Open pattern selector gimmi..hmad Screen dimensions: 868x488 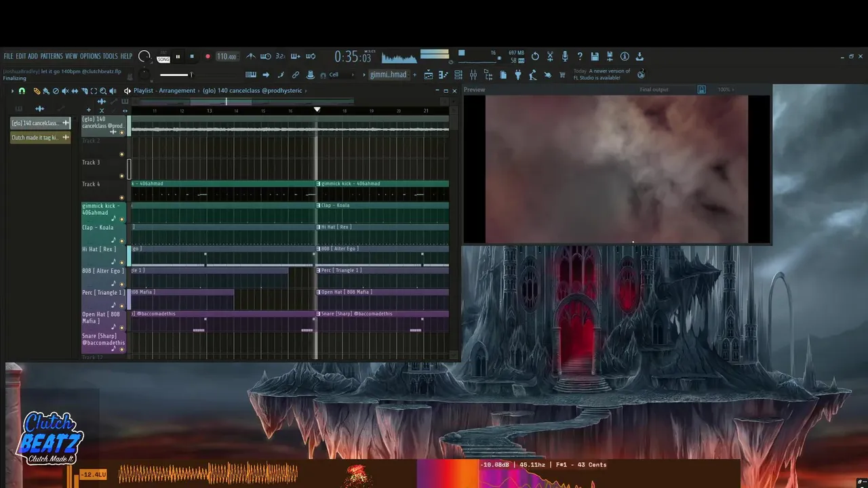click(388, 75)
